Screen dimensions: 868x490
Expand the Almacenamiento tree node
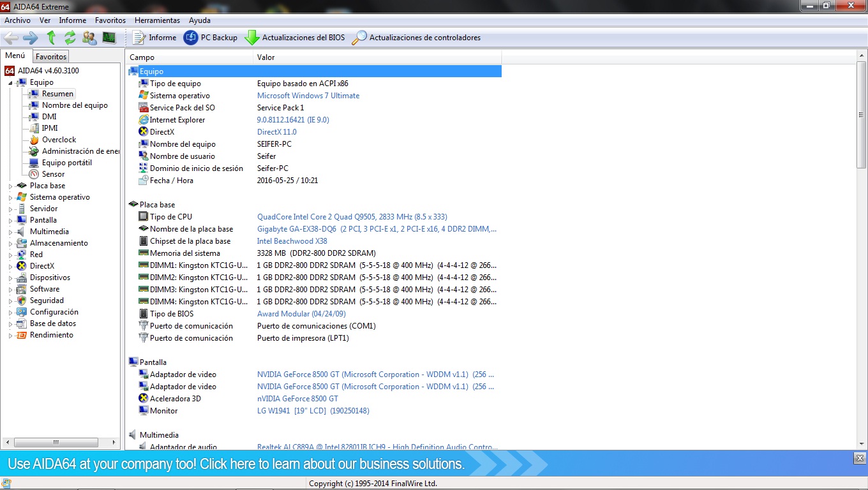point(10,243)
